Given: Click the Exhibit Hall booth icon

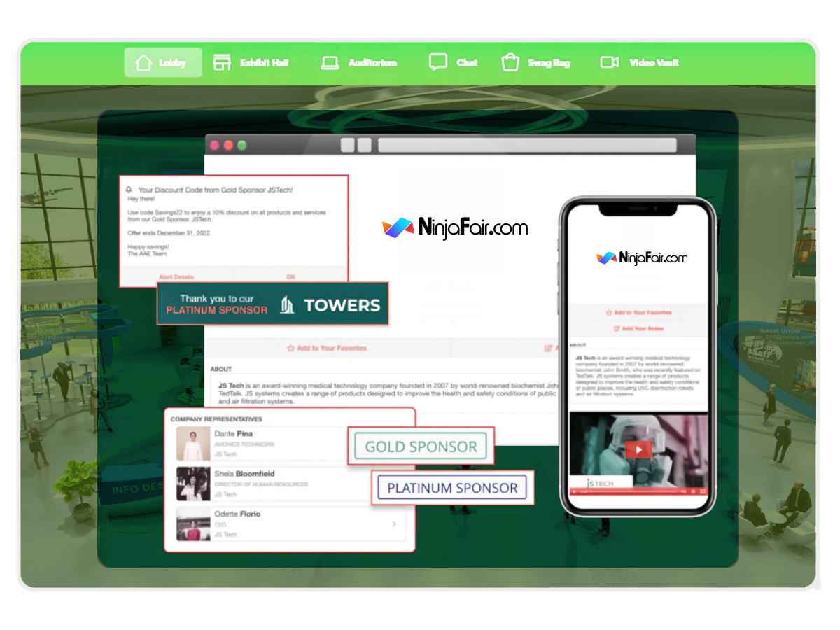Looking at the screenshot, I should 223,62.
